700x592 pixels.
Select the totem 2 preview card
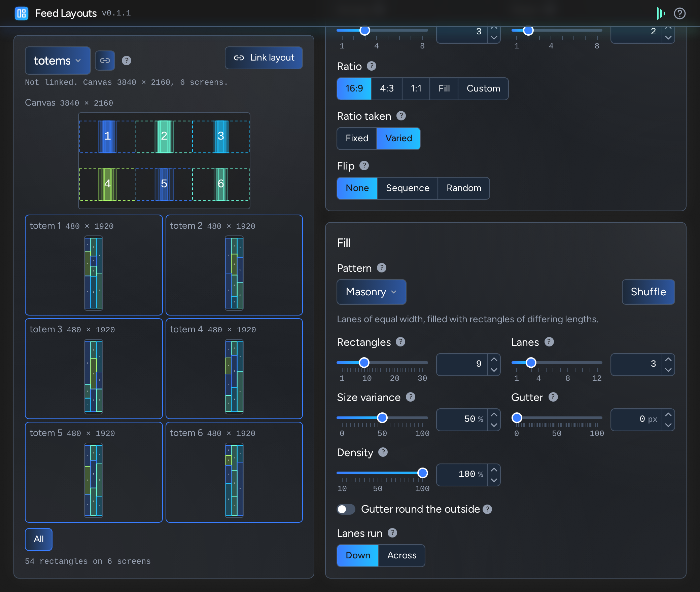pos(234,265)
